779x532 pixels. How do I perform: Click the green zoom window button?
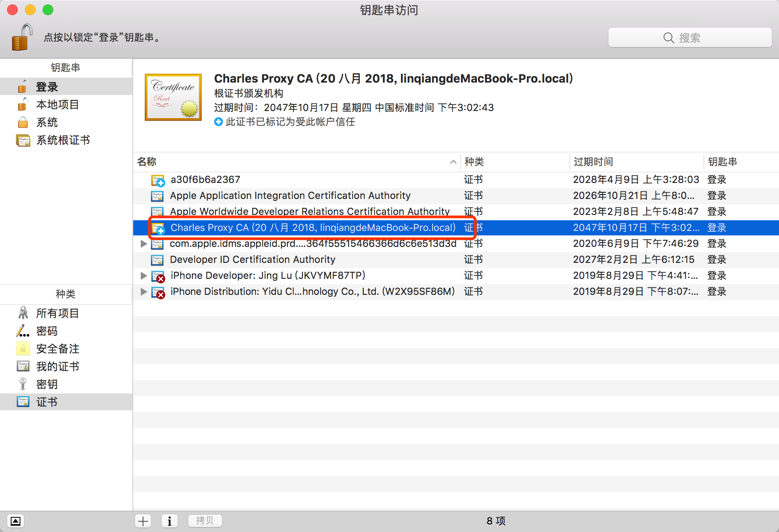click(x=48, y=10)
